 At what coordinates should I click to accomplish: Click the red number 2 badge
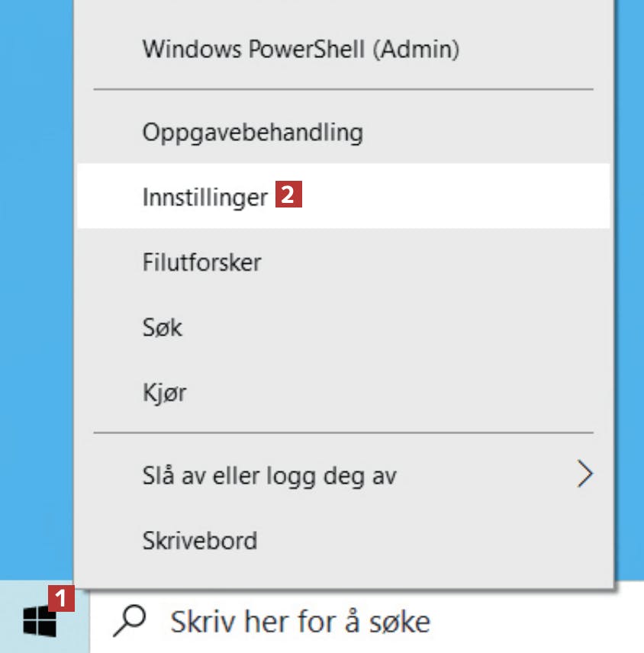click(x=288, y=194)
